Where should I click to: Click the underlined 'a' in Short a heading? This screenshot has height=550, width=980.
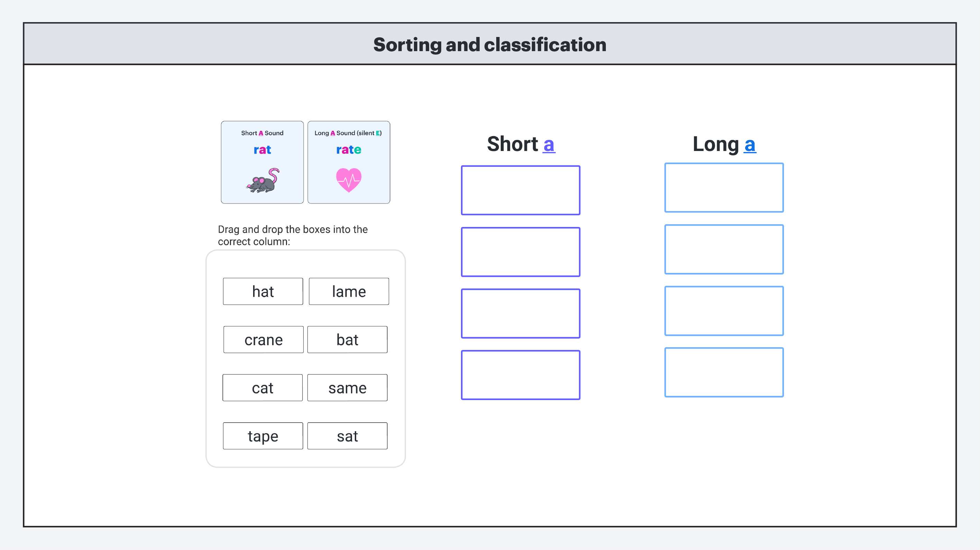[548, 144]
